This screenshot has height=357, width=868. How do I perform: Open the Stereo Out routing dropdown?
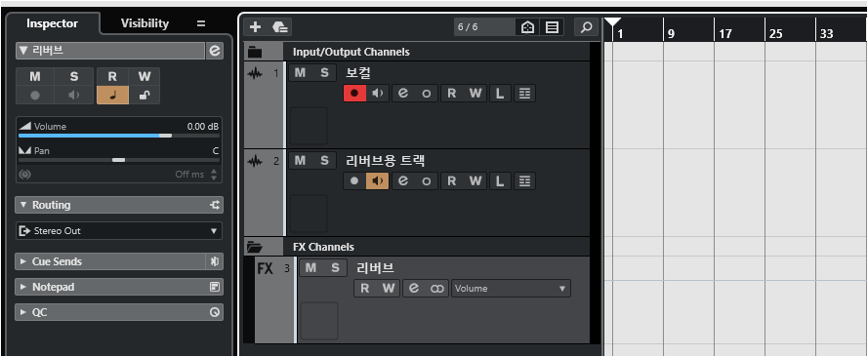tap(119, 231)
